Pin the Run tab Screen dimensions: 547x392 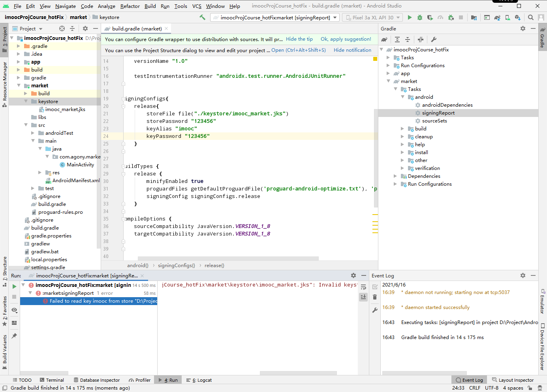14,336
